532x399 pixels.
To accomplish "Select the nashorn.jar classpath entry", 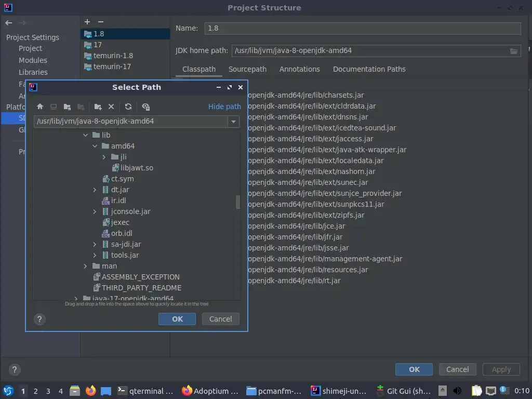I will 312,171.
